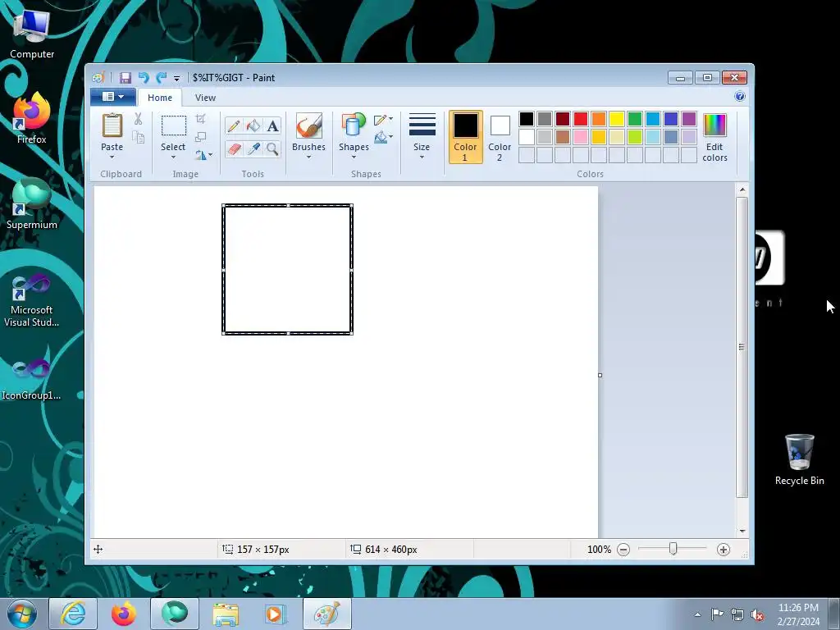This screenshot has height=630, width=840.
Task: Click the Select rectangular selection icon
Action: (174, 126)
